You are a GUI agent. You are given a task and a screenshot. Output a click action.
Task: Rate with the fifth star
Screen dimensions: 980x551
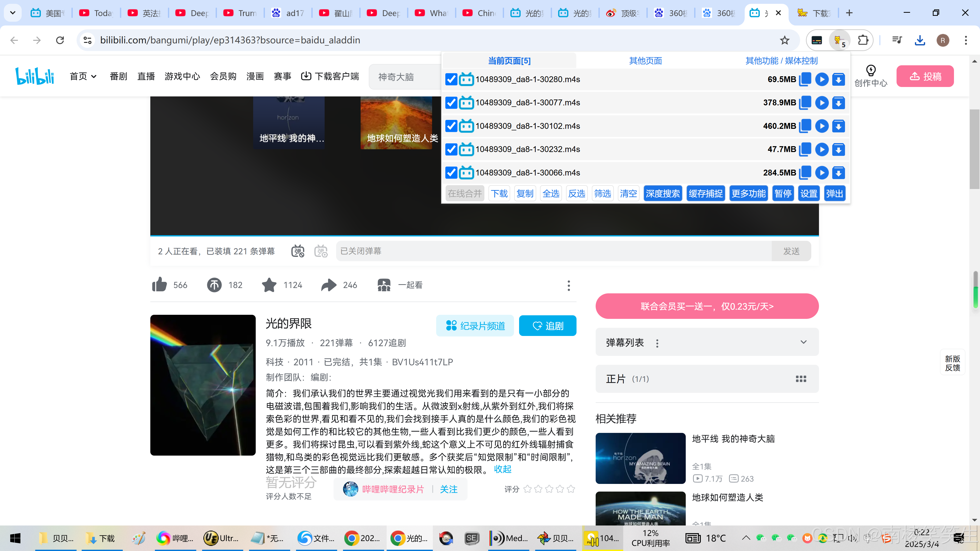pos(571,489)
